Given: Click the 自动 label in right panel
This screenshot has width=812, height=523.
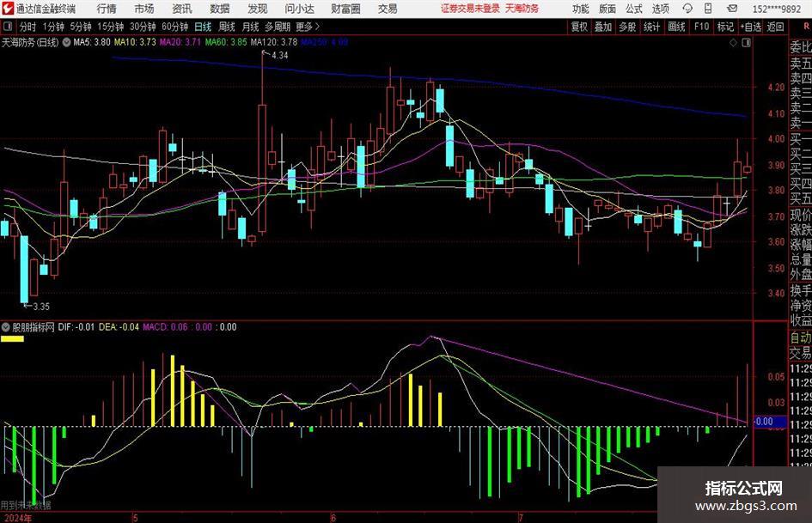Looking at the screenshot, I should click(x=801, y=338).
